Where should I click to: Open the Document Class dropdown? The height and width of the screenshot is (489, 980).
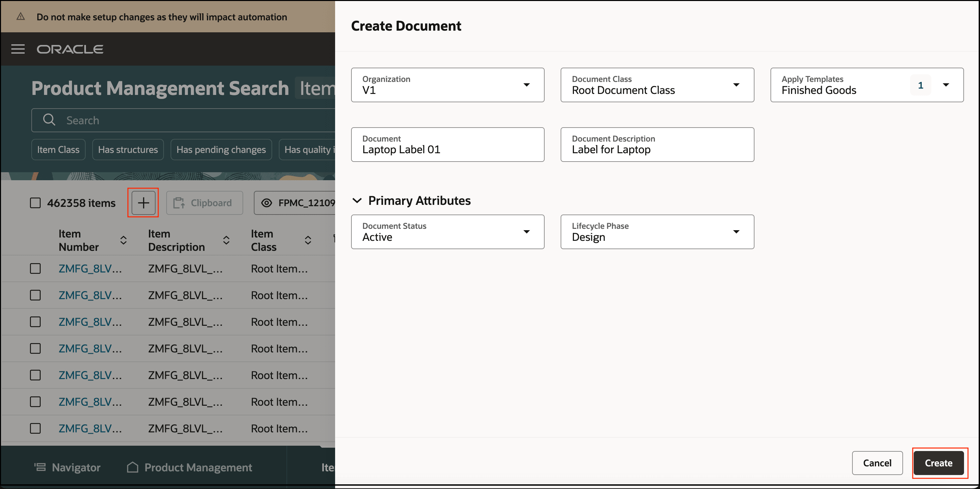736,85
